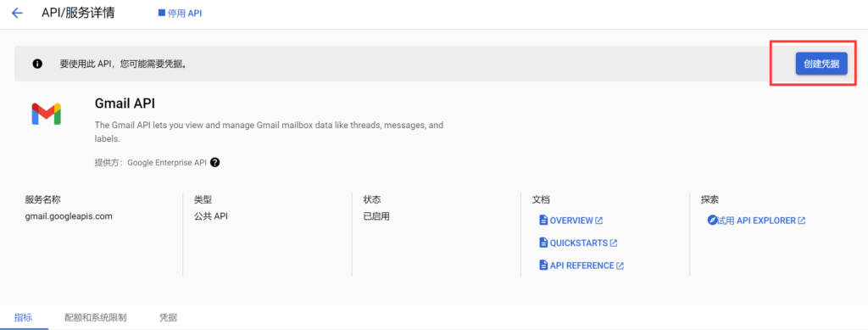The height and width of the screenshot is (330, 868).
Task: Click the 停用 API button
Action: coord(180,13)
